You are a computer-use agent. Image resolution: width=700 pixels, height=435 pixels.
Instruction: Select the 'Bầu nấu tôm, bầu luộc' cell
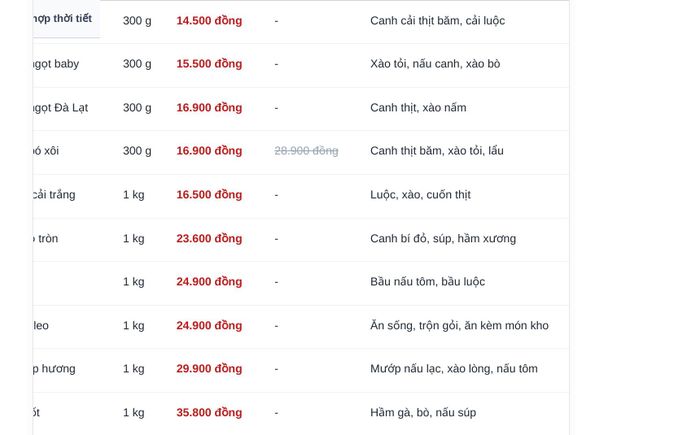point(427,282)
